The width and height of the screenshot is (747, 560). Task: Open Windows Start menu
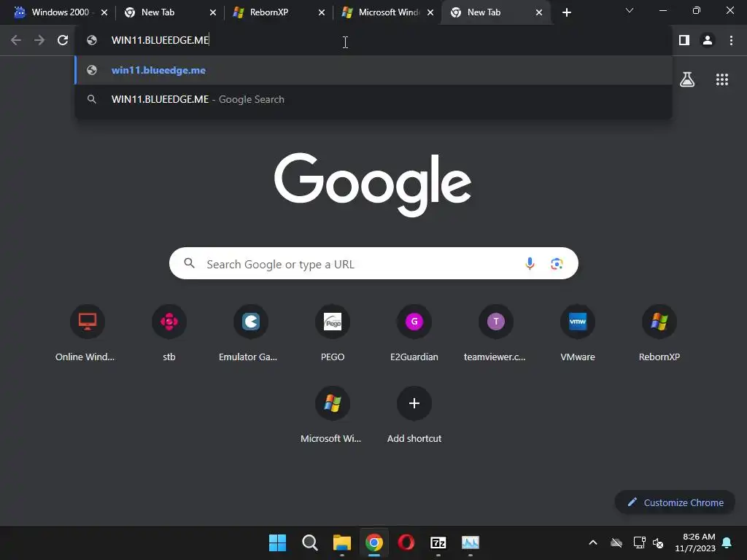tap(277, 542)
